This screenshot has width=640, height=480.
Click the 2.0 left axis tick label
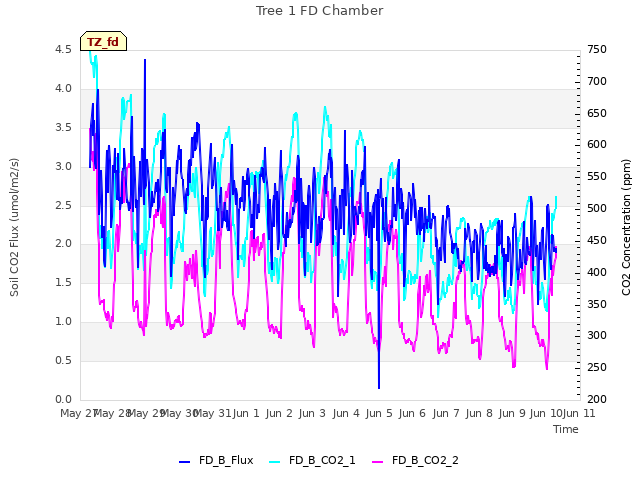pyautogui.click(x=63, y=244)
